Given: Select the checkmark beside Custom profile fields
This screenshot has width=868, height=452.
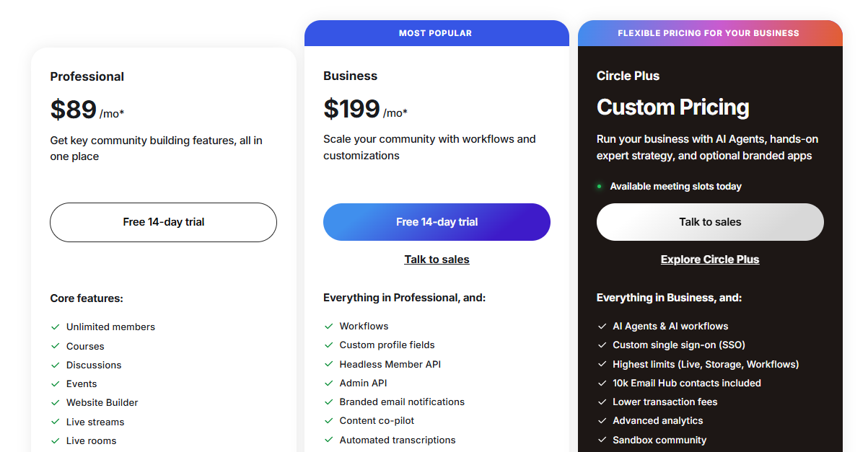Looking at the screenshot, I should click(328, 345).
